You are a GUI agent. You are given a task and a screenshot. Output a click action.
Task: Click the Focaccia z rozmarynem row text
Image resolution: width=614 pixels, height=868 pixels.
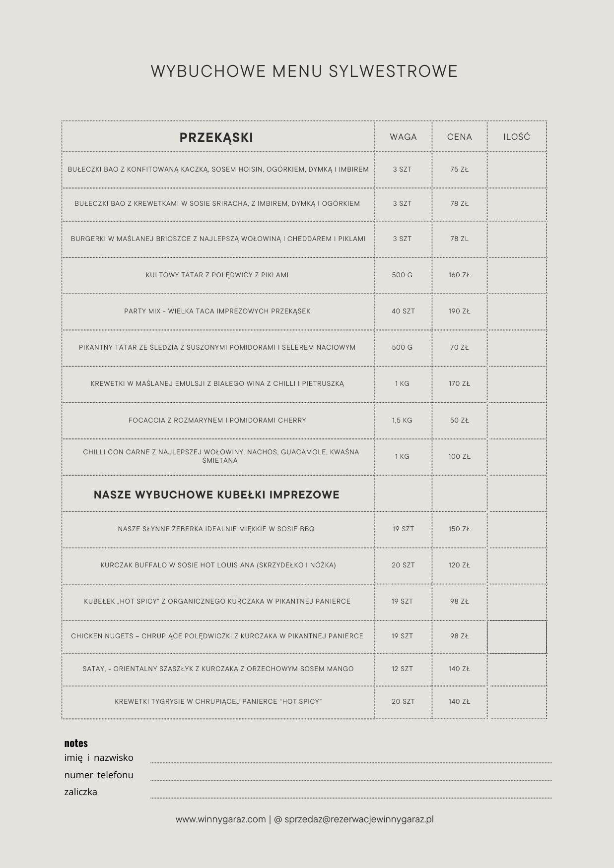point(217,420)
